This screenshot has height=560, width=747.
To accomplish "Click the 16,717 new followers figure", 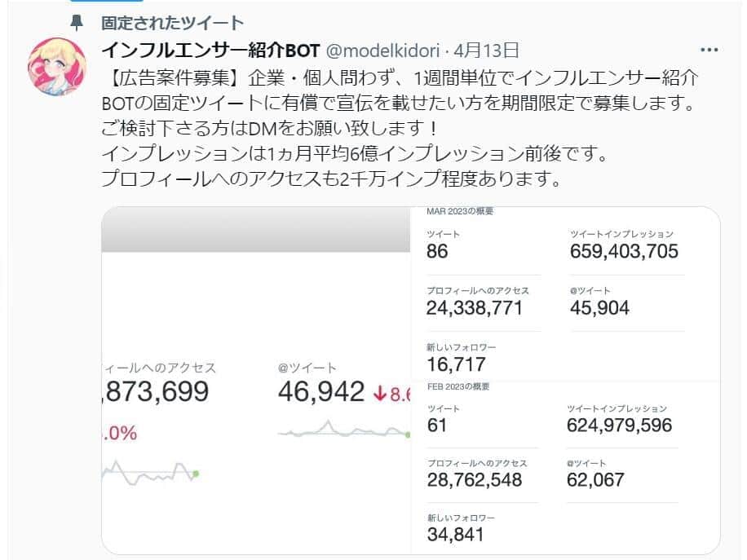I will (x=456, y=364).
